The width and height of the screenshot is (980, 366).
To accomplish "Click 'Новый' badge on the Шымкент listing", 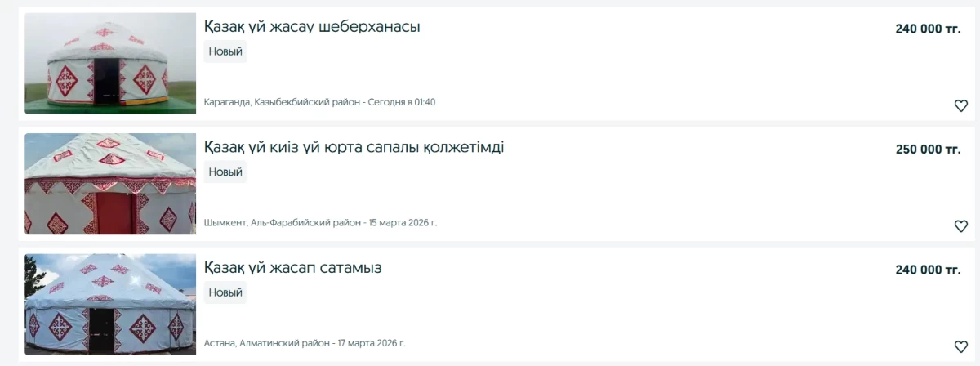I will [x=225, y=172].
